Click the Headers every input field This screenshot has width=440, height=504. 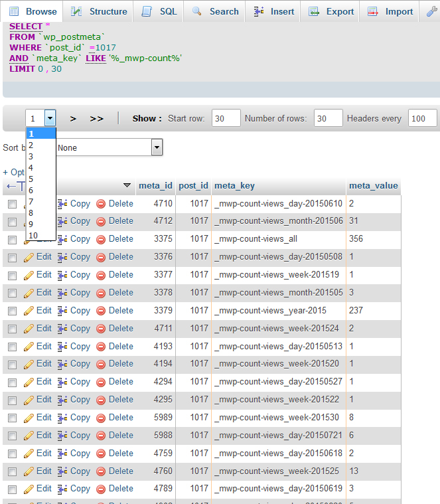(422, 118)
